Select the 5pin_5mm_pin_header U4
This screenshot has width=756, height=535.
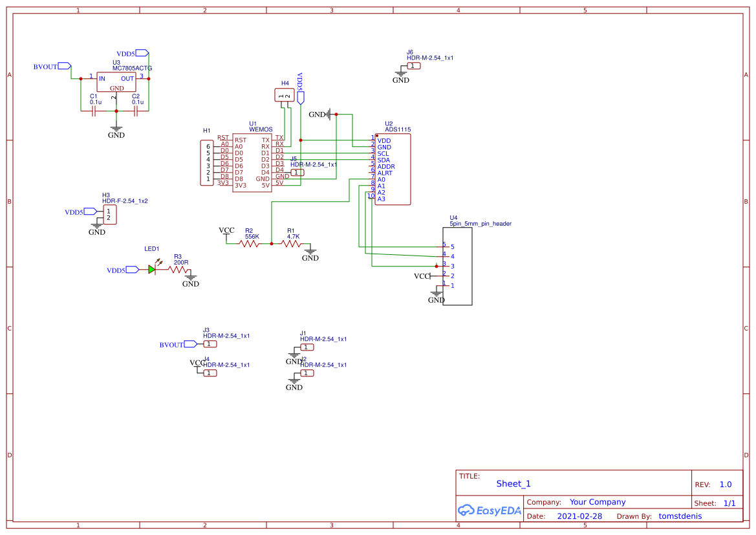click(456, 265)
